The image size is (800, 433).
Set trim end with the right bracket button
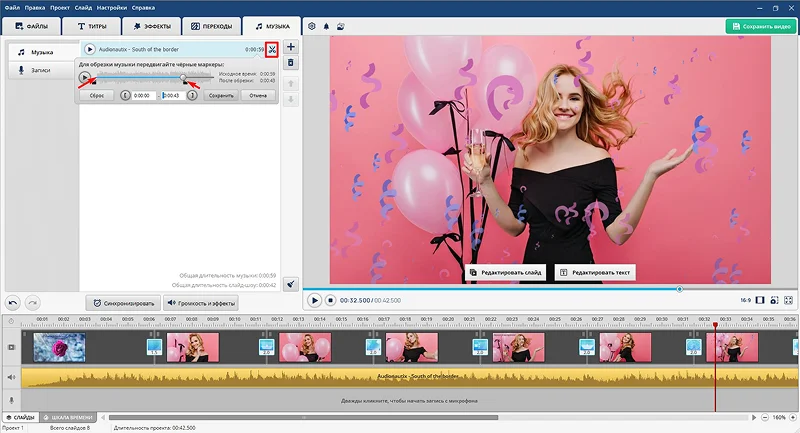tap(192, 95)
